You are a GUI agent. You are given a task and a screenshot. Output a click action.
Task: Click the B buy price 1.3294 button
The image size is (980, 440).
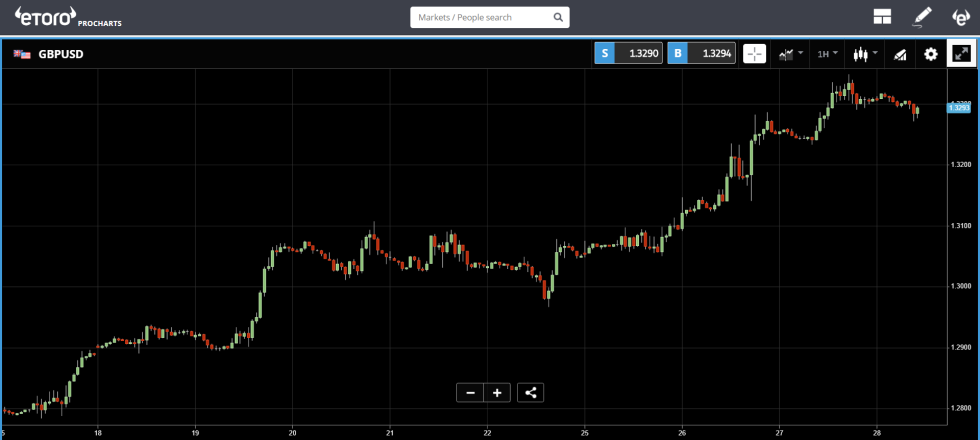pos(702,54)
